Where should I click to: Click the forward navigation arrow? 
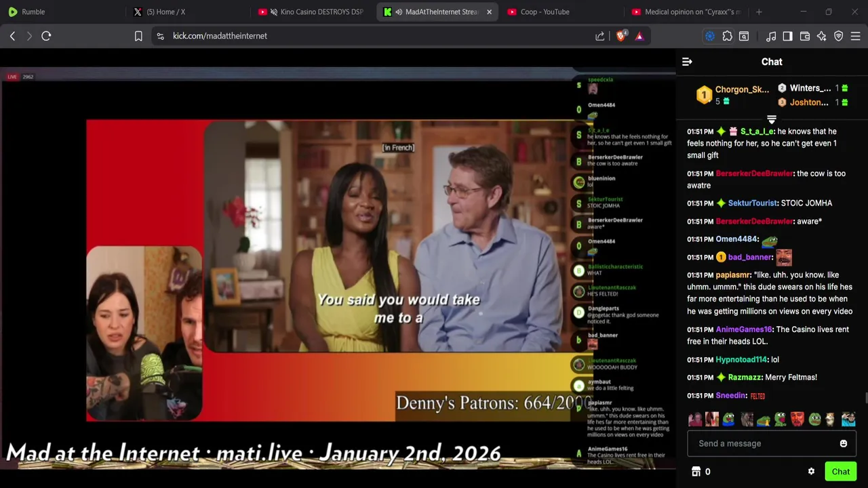[x=29, y=36]
